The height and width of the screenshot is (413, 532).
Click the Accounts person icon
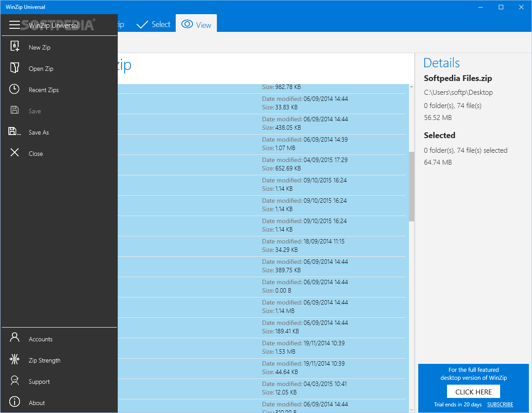(15, 338)
